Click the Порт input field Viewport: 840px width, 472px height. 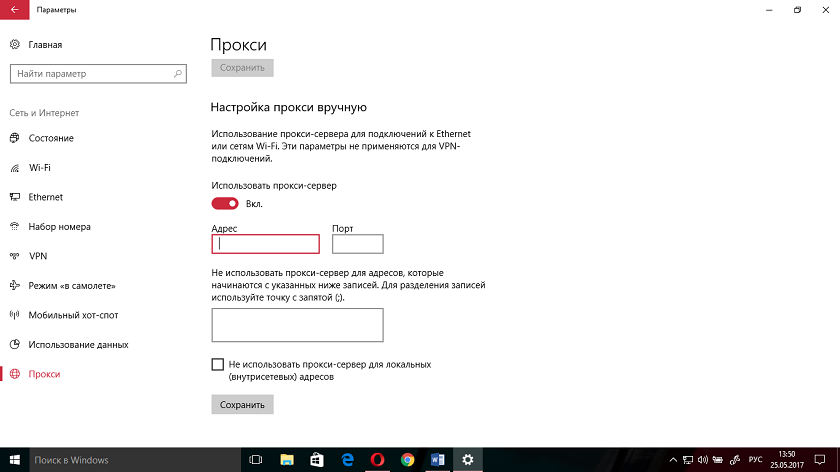coord(357,244)
